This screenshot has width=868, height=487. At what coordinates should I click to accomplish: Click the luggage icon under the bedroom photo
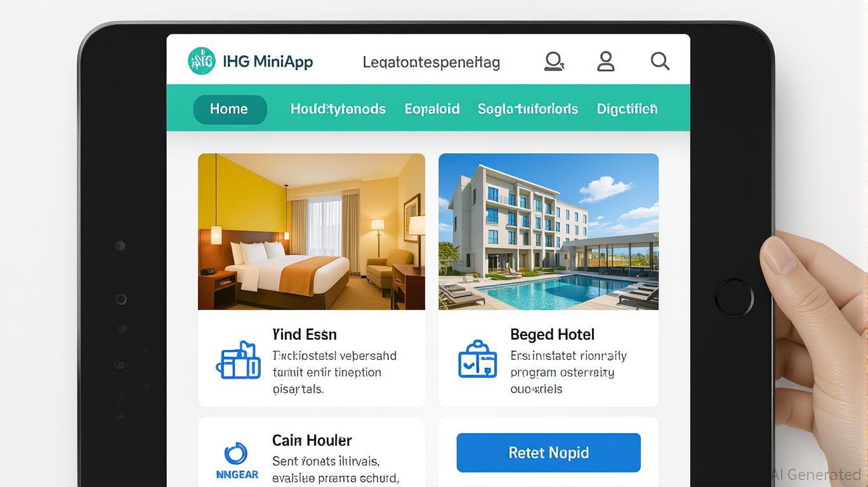coord(238,361)
